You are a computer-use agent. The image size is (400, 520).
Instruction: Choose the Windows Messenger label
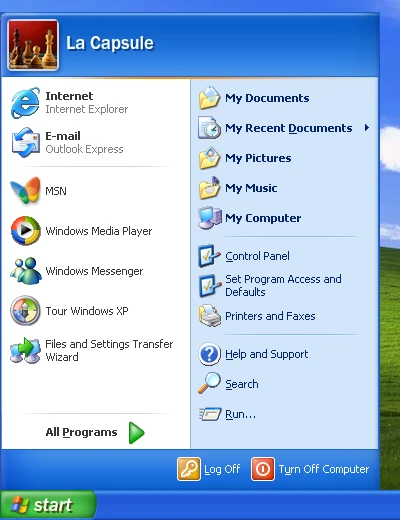(94, 271)
